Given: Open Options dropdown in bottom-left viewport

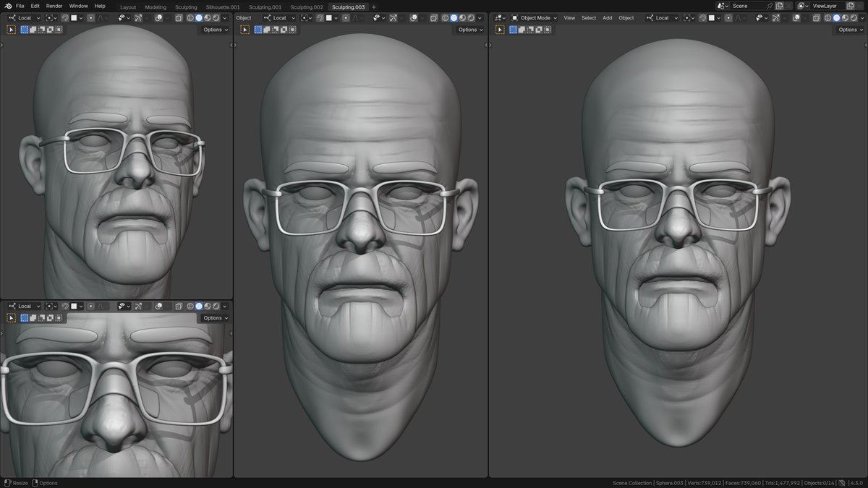Looking at the screenshot, I should click(216, 318).
